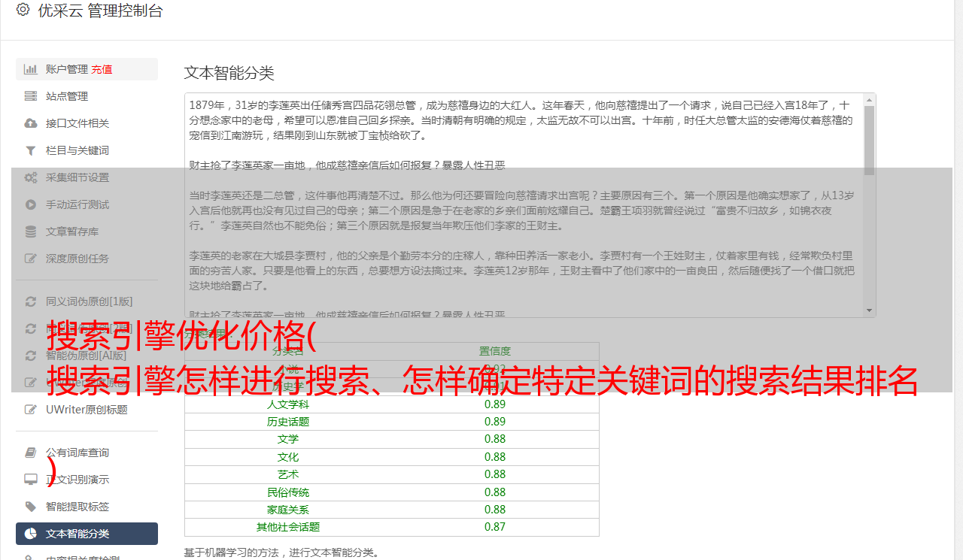
Task: Click the bar chart icon for 账户管理
Action: coord(31,69)
